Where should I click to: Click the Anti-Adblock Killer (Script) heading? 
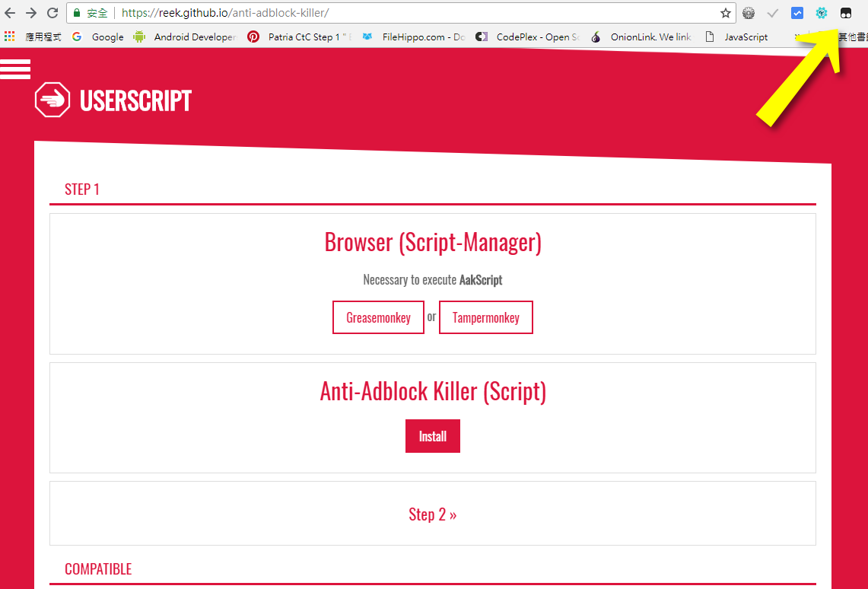(433, 391)
